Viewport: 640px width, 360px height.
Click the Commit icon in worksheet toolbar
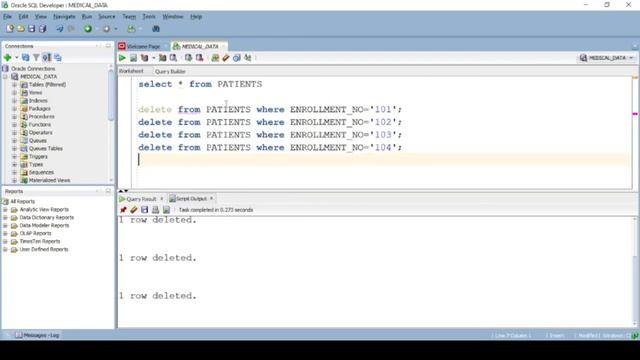click(x=188, y=58)
